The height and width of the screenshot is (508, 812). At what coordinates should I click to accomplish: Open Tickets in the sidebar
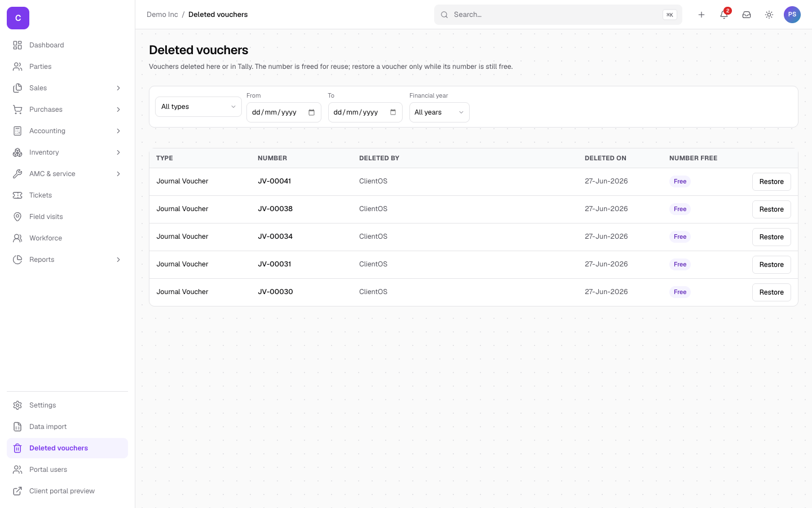click(x=67, y=195)
